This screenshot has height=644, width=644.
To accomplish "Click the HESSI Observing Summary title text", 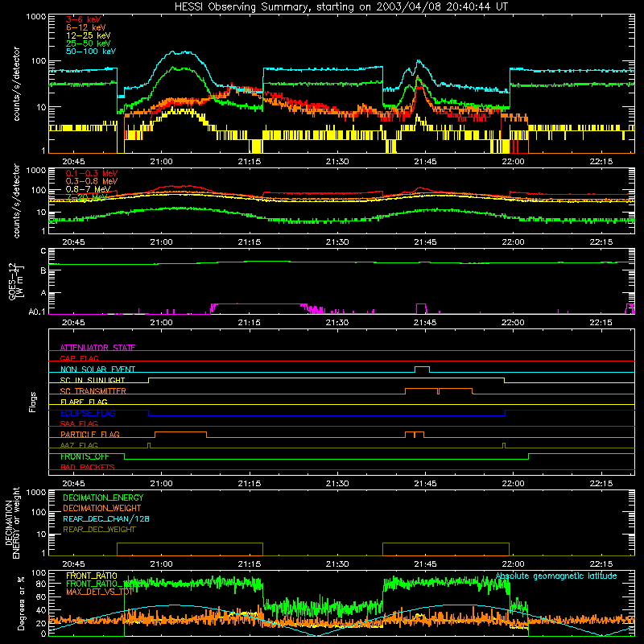I will pyautogui.click(x=341, y=6).
